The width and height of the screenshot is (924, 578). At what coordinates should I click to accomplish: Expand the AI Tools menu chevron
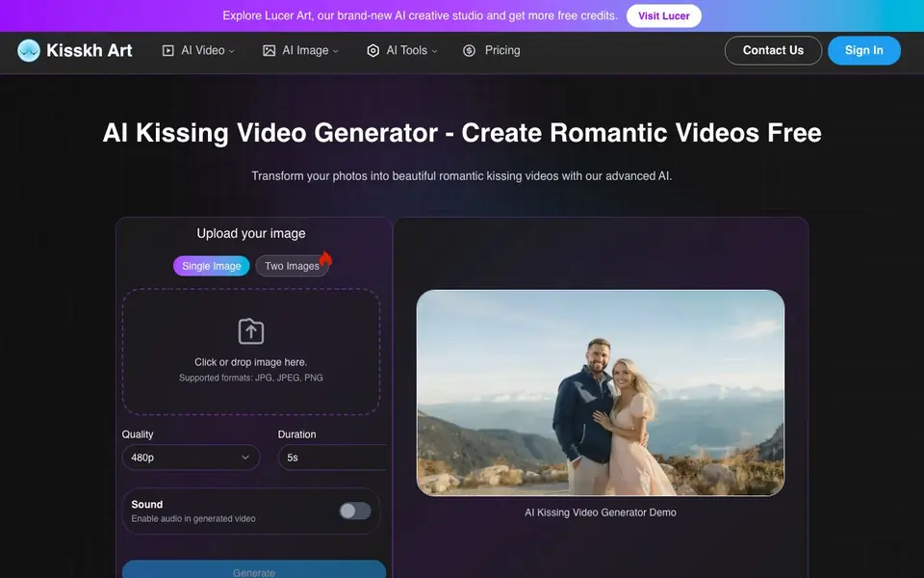click(434, 51)
